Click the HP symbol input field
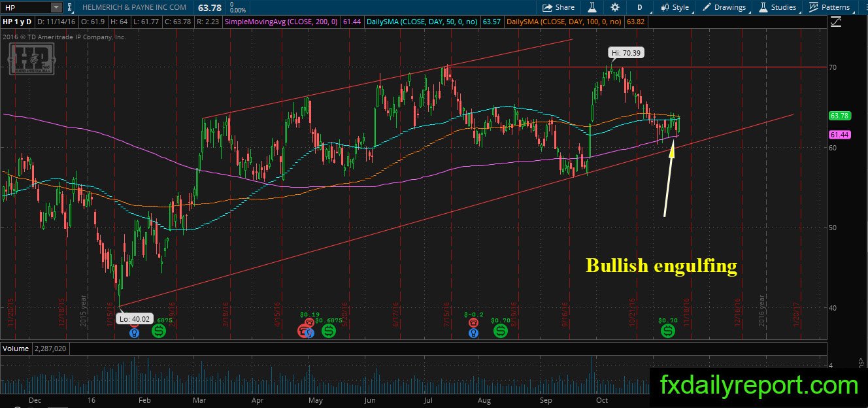The image size is (868, 408). 25,7
